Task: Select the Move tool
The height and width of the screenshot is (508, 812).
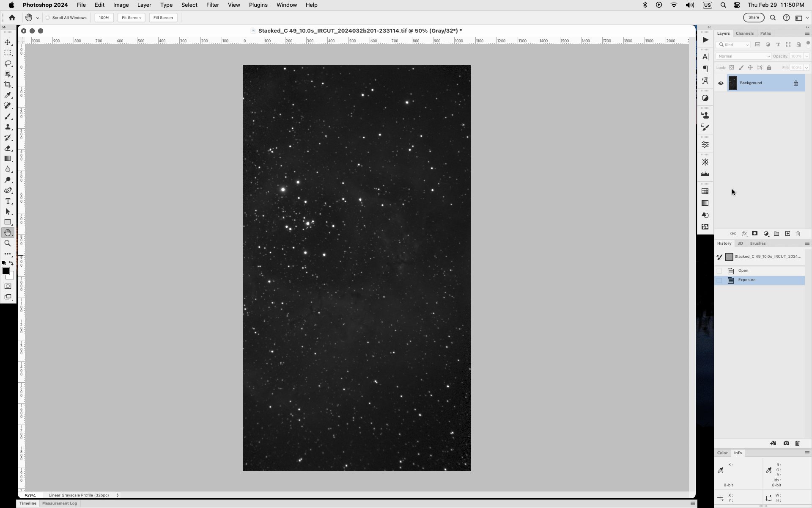Action: pyautogui.click(x=8, y=42)
